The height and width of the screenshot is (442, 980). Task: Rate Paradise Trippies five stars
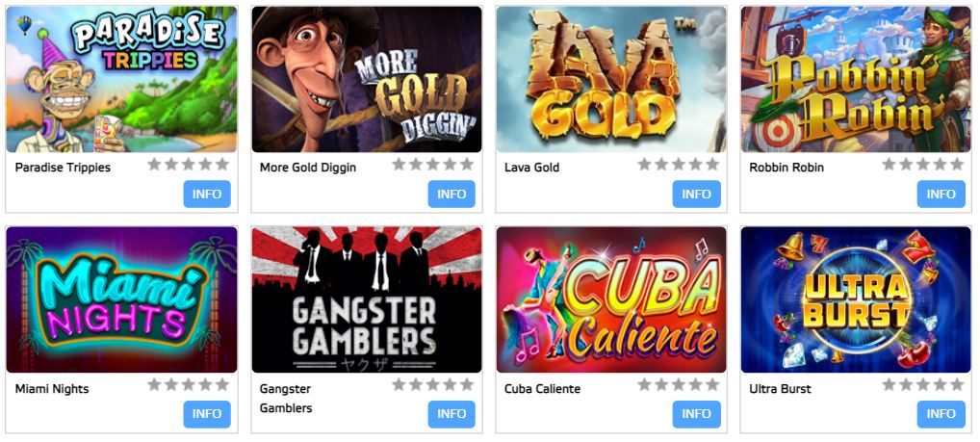click(x=222, y=165)
